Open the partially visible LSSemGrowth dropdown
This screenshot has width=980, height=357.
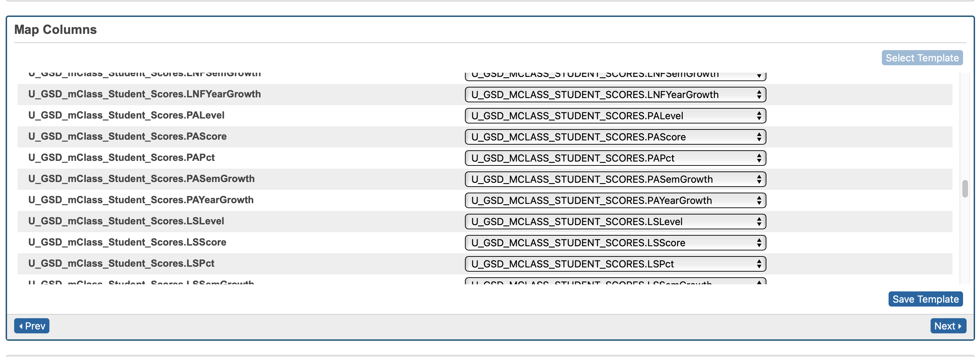pyautogui.click(x=615, y=282)
